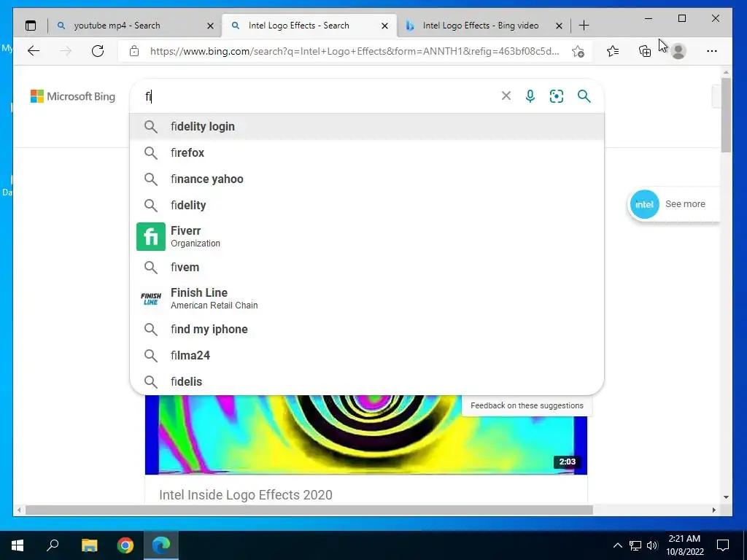
Task: Clear the search box with the X icon
Action: point(506,96)
